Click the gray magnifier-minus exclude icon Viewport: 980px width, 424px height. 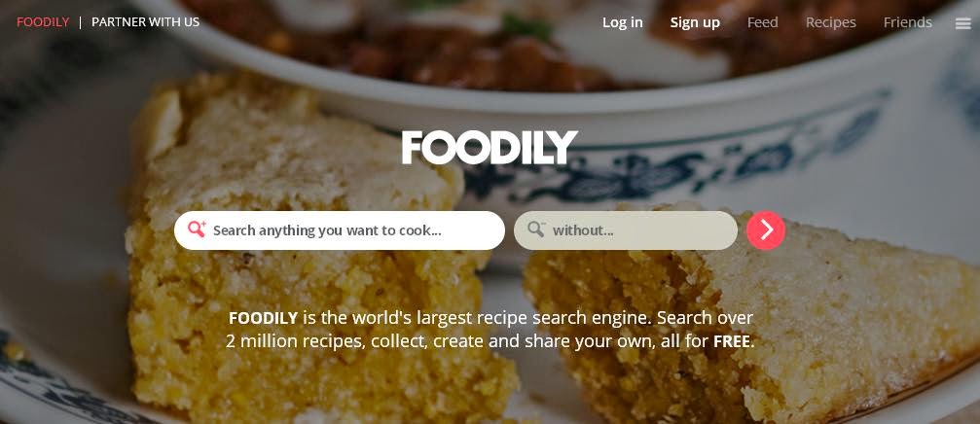click(536, 230)
